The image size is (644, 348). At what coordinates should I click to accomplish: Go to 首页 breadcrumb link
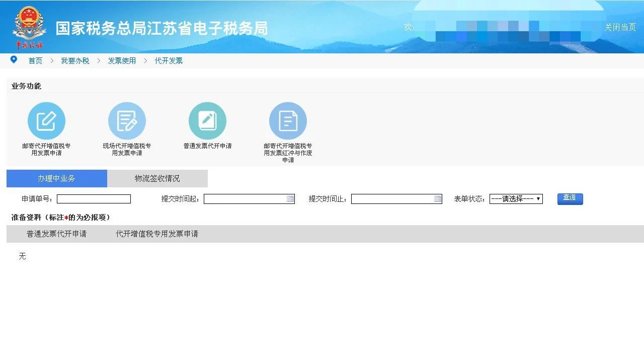[35, 61]
